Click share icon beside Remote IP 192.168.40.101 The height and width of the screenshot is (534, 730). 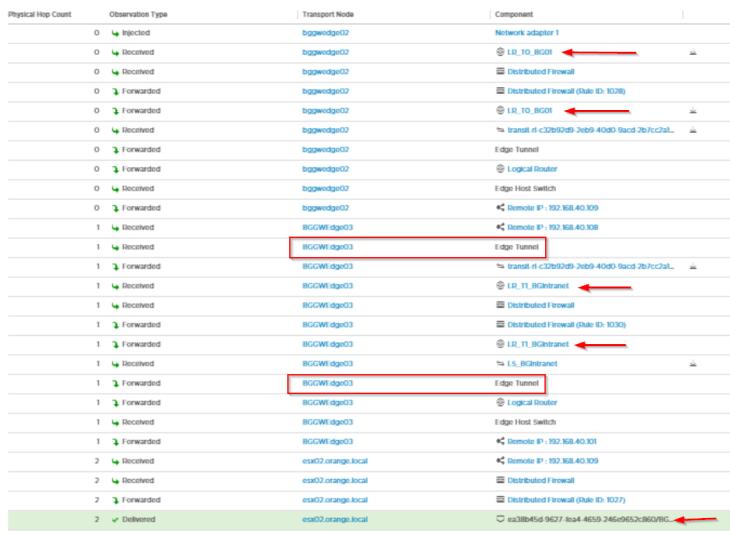[500, 441]
